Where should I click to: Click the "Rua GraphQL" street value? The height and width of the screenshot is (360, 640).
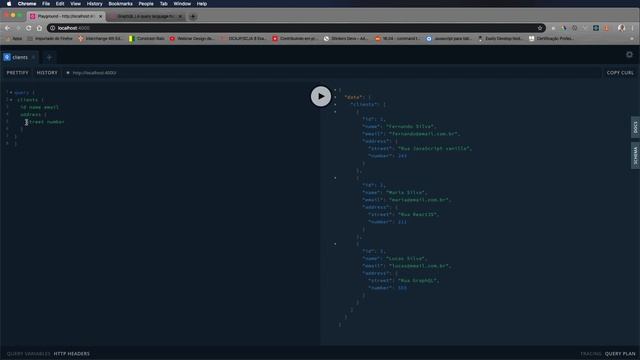pos(418,281)
